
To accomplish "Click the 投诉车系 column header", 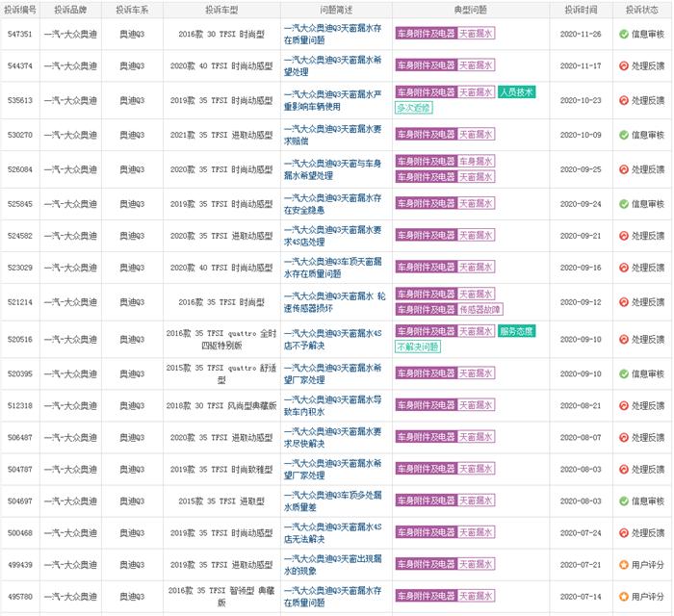I will click(132, 10).
